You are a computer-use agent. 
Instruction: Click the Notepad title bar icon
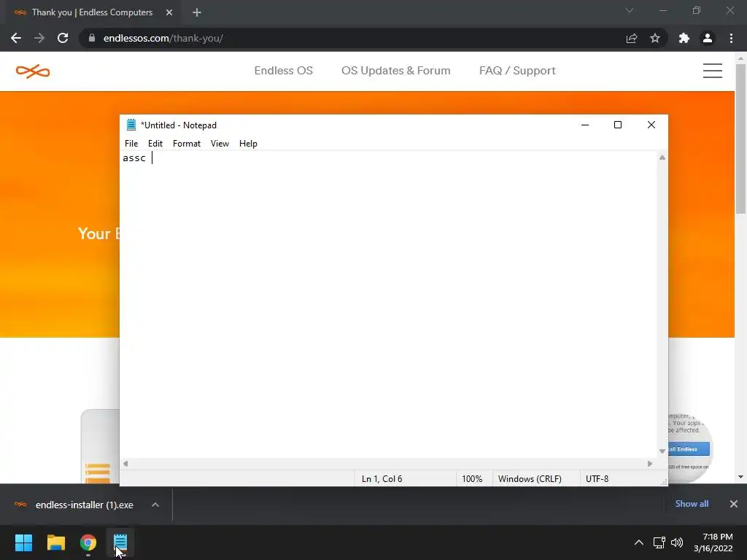tap(131, 125)
